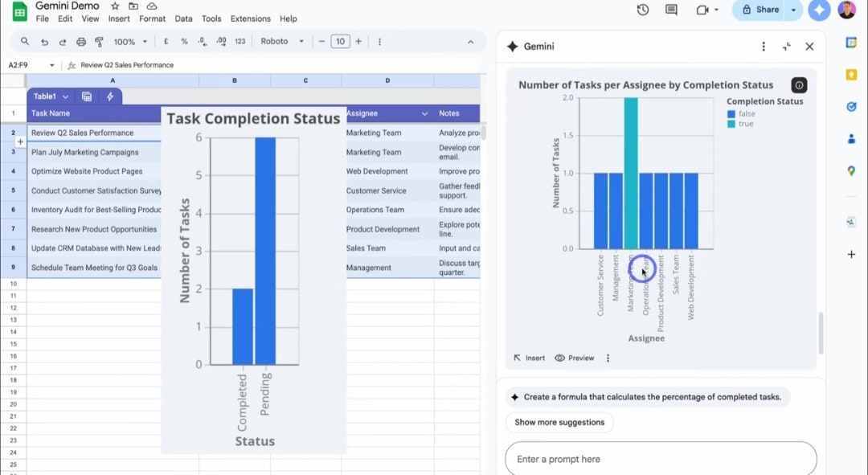
Task: Click the increase decimal places icon
Action: coord(222,42)
